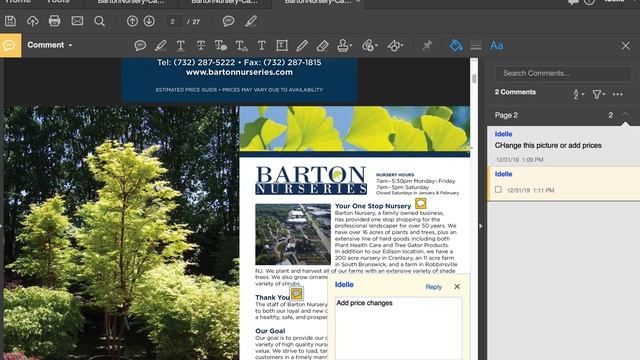Close the Idelle popup note

(x=457, y=287)
